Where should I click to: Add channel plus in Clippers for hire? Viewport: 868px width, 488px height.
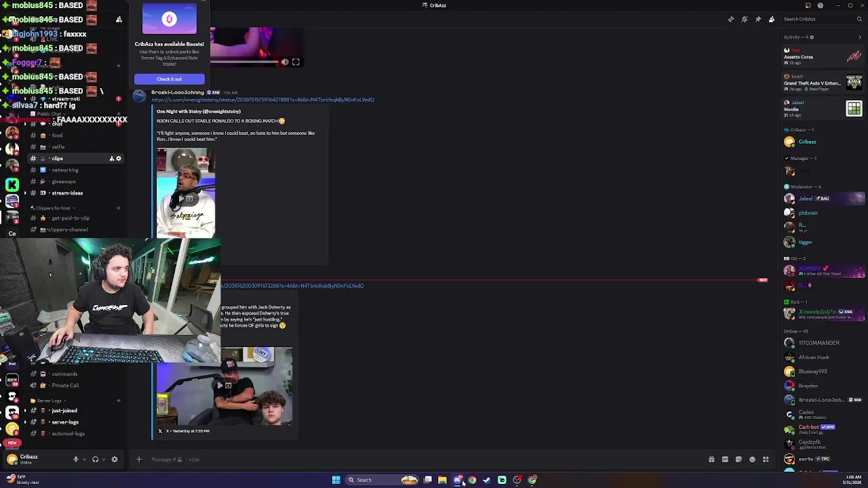coord(119,208)
